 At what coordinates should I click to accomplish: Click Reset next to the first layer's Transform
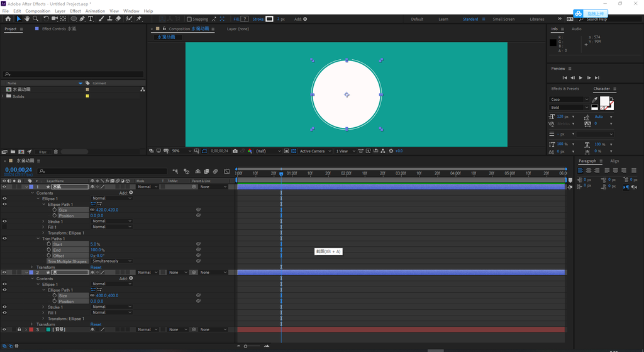(96, 267)
